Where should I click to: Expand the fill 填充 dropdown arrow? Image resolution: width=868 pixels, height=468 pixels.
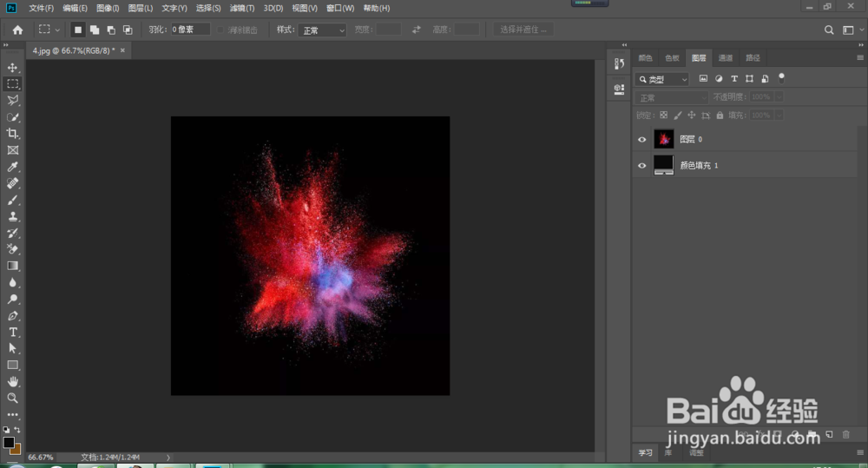tap(779, 115)
